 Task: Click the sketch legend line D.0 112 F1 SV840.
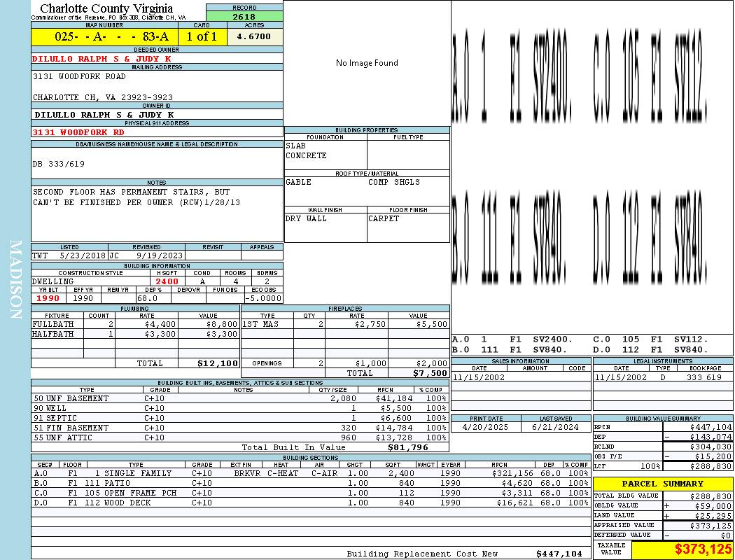(650, 349)
